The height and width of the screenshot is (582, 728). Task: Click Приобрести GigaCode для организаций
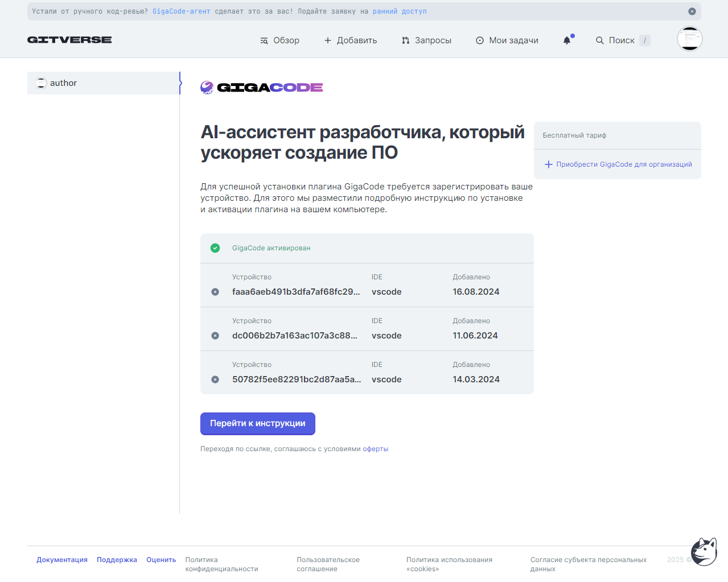618,164
